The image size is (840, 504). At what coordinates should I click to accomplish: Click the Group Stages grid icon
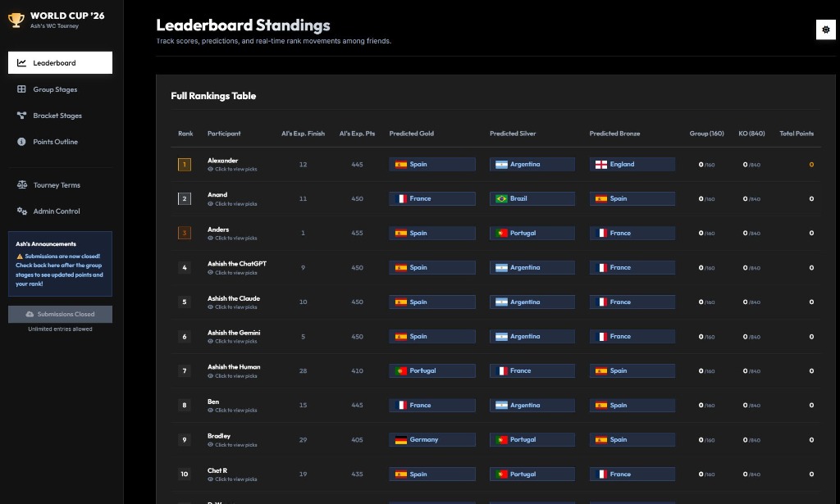click(21, 89)
